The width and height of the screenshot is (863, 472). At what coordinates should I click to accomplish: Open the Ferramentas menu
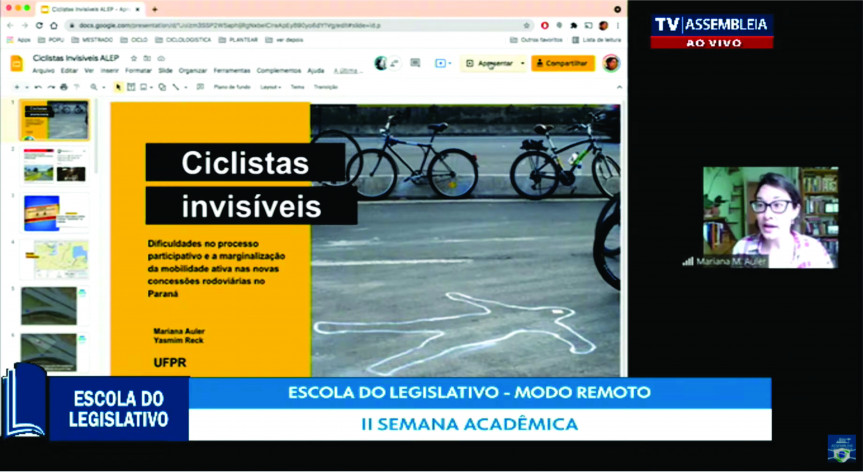point(231,71)
